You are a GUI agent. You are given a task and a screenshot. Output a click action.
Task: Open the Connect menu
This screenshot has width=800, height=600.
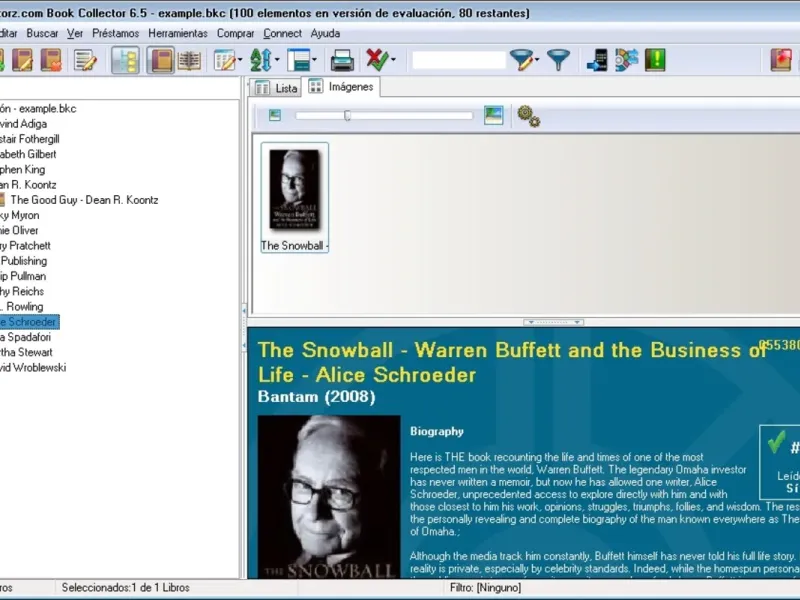282,34
